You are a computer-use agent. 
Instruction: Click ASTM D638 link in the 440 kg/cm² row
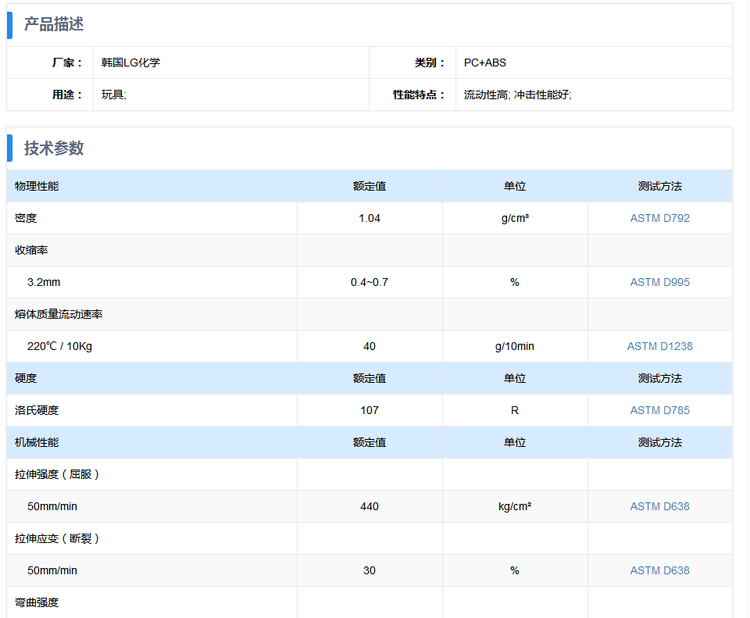pyautogui.click(x=659, y=506)
